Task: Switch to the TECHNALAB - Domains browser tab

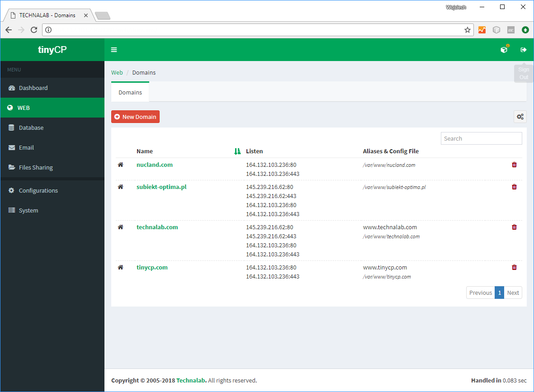Action: pos(47,15)
